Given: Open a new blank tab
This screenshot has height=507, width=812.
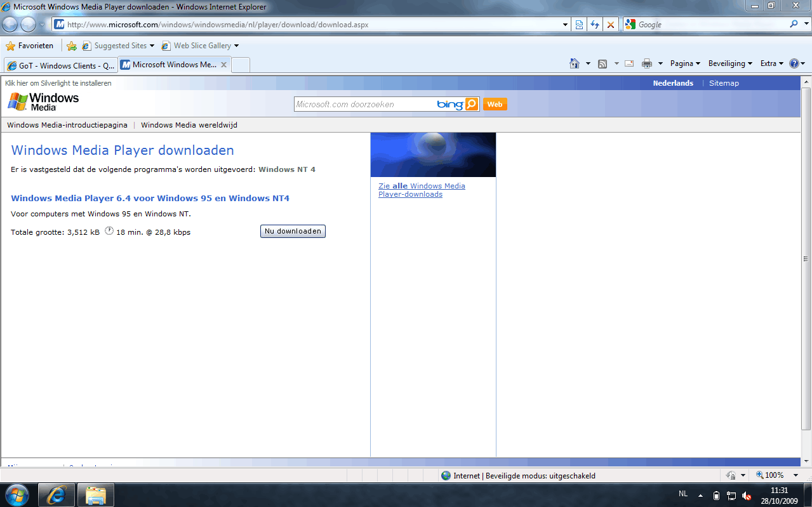Looking at the screenshot, I should [x=241, y=65].
